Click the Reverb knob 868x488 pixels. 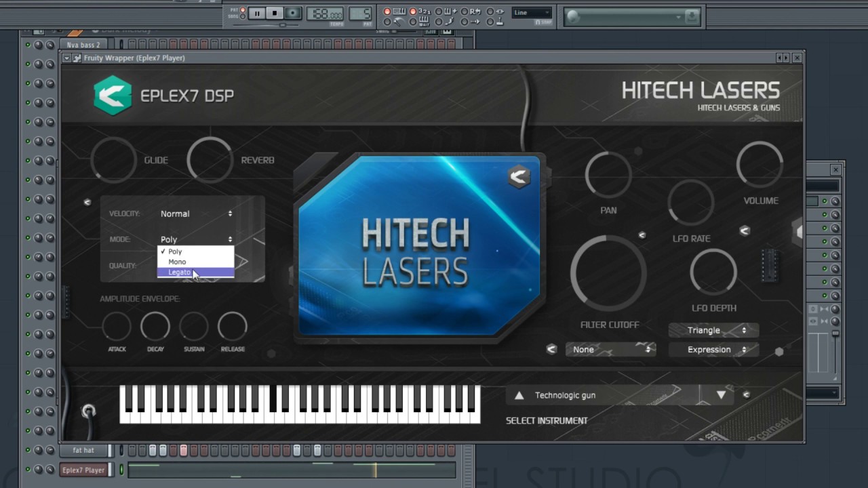point(210,160)
